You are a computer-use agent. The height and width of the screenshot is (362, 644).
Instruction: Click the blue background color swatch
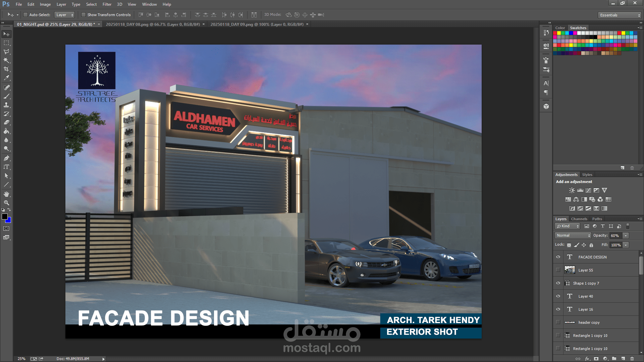[9, 221]
